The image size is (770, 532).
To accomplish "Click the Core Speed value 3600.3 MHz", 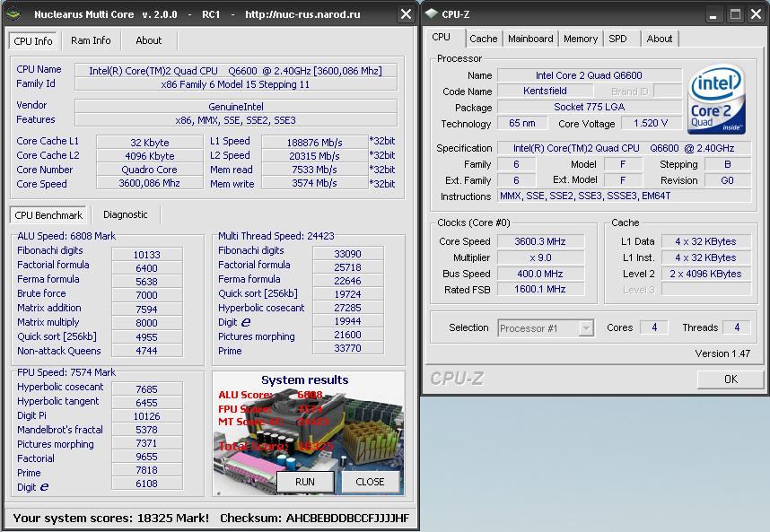I will [540, 241].
